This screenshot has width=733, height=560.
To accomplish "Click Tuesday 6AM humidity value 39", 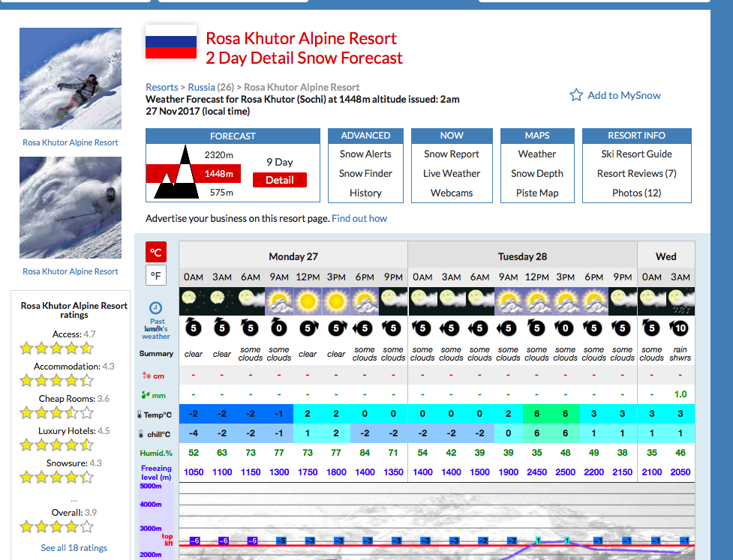I will click(479, 453).
